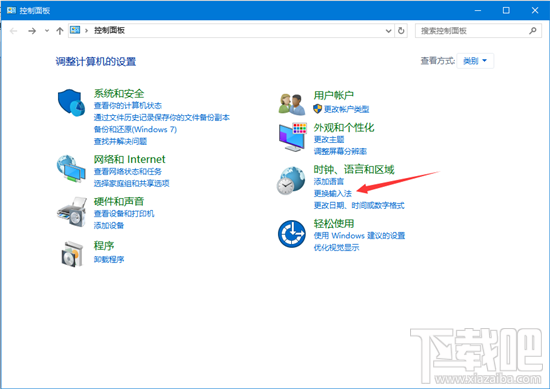
Task: Expand the address bar history dropdown
Action: point(388,31)
